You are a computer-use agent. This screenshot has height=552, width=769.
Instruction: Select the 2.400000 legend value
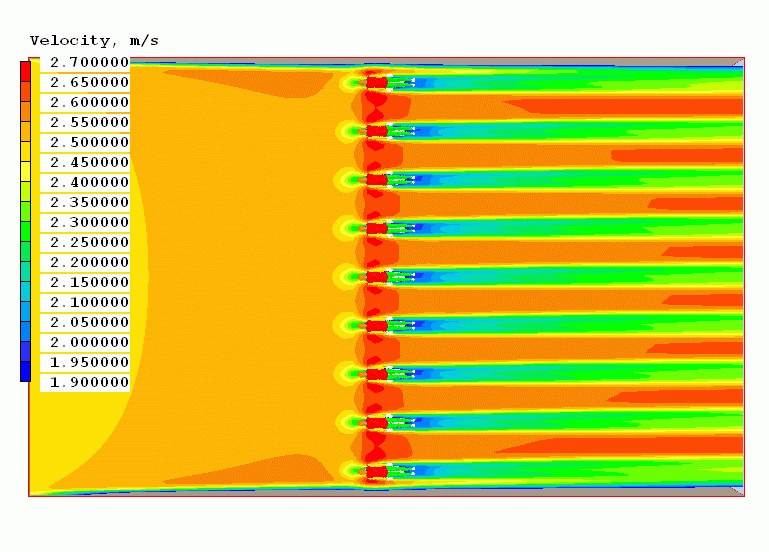(x=89, y=182)
